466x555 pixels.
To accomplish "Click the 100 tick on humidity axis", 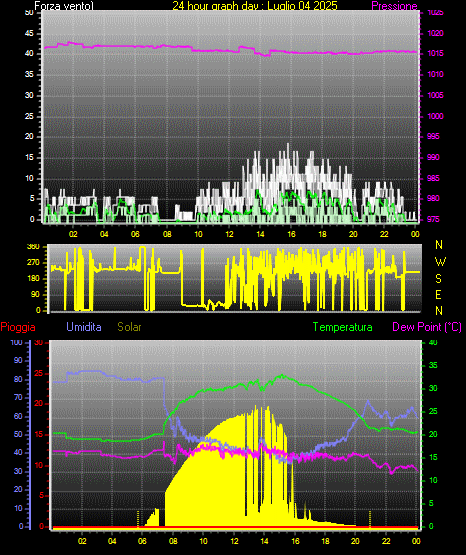I will [16, 342].
